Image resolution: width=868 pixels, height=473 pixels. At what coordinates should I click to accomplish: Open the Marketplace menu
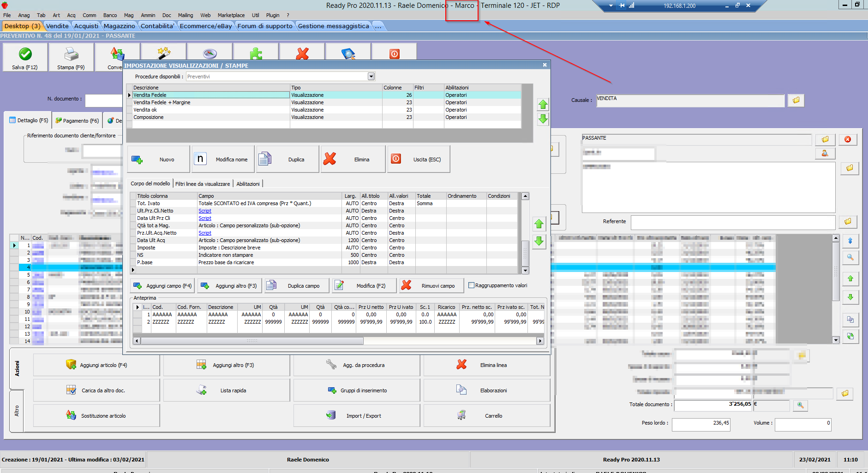[x=231, y=15]
